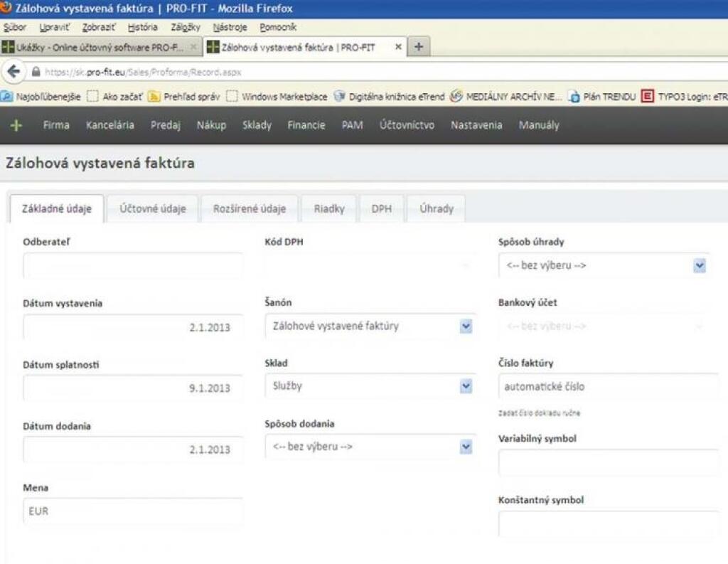
Task: Click the Variabilný symbol input field
Action: tap(609, 463)
